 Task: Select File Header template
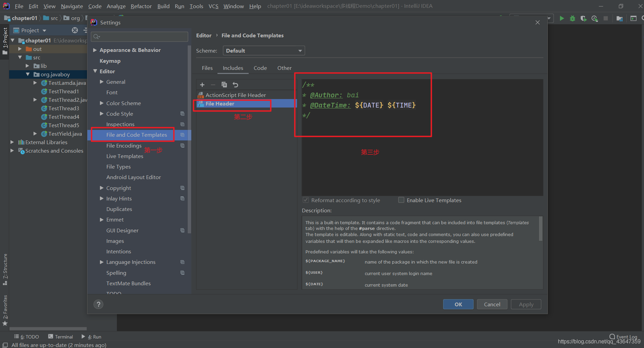[x=247, y=103]
